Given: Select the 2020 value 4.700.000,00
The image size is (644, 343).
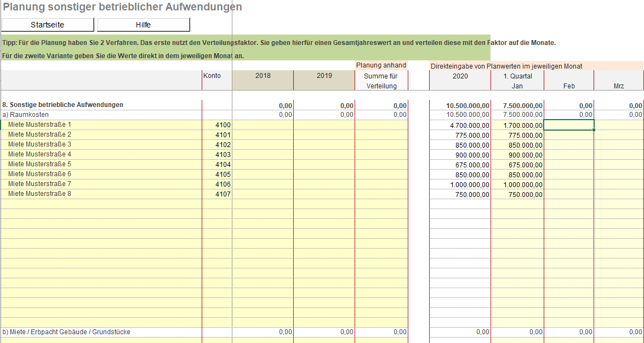Looking at the screenshot, I should coord(470,126).
